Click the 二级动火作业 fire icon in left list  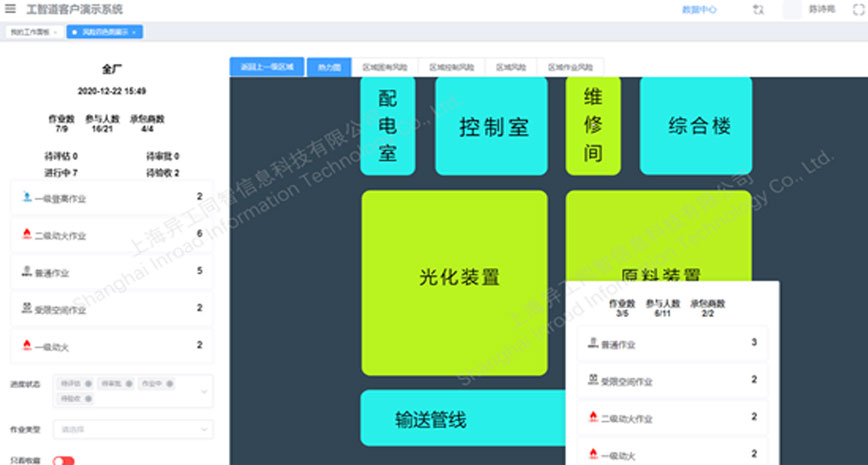26,234
